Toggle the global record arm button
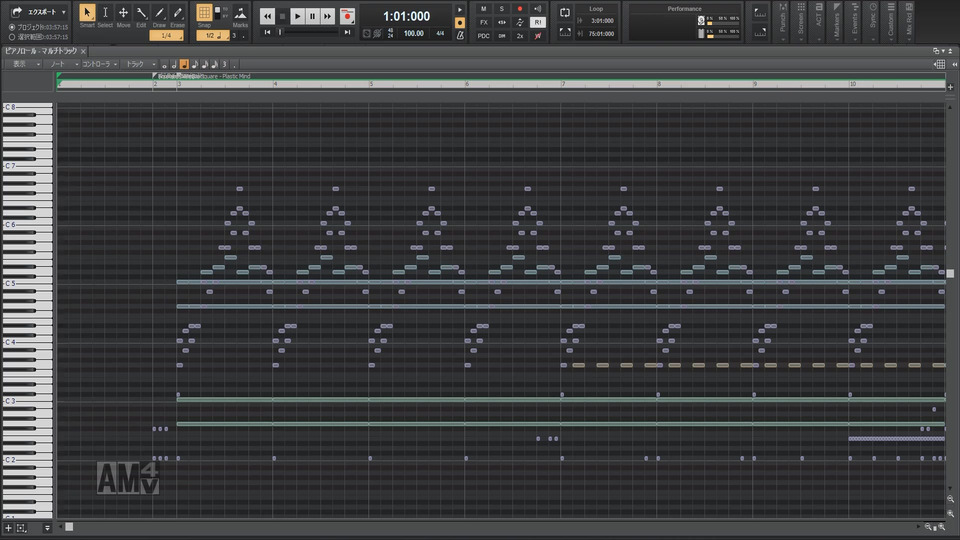Viewport: 960px width, 540px height. click(520, 9)
